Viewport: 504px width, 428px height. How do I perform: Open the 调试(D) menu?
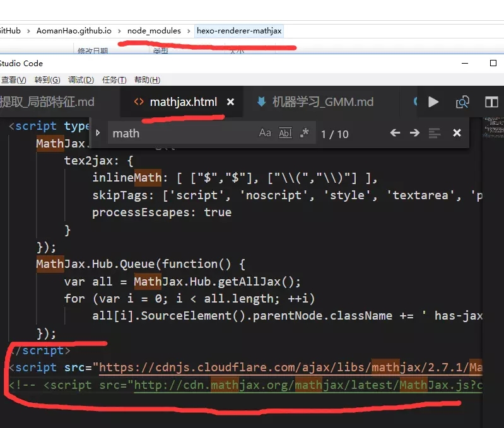tap(81, 79)
